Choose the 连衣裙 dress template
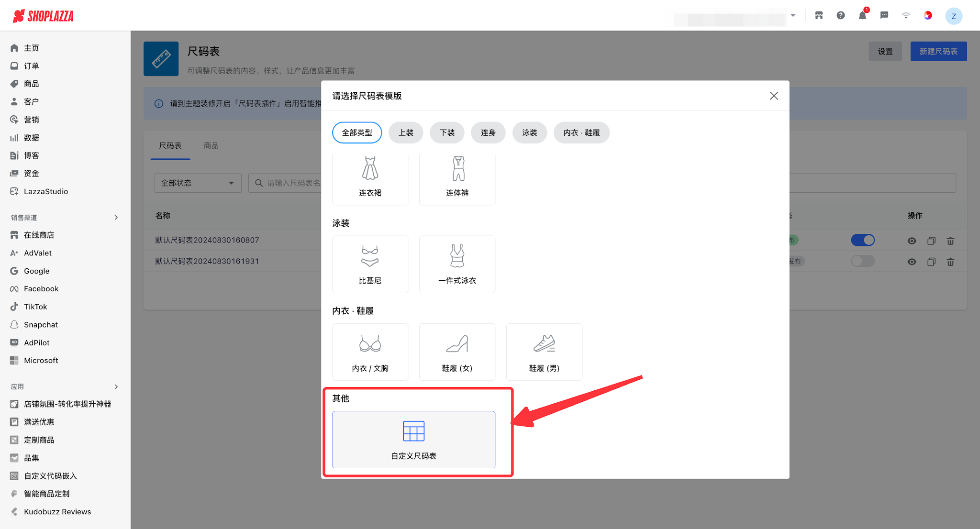This screenshot has width=980, height=529. tap(370, 179)
